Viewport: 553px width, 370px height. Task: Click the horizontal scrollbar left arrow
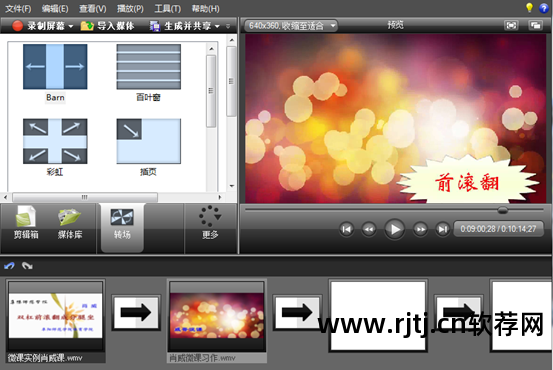(5, 197)
